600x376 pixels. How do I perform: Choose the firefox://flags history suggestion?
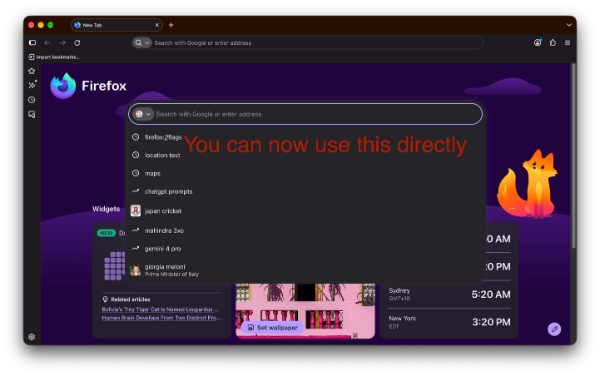305,137
